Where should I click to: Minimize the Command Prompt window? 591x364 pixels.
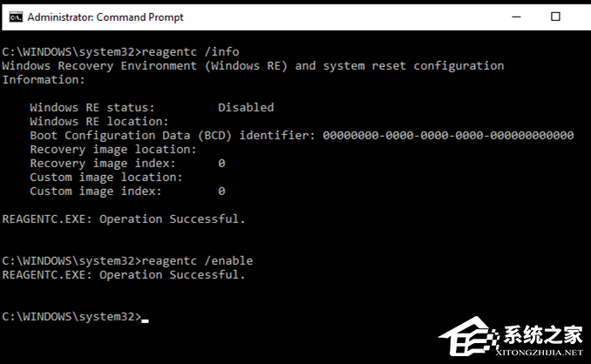517,17
